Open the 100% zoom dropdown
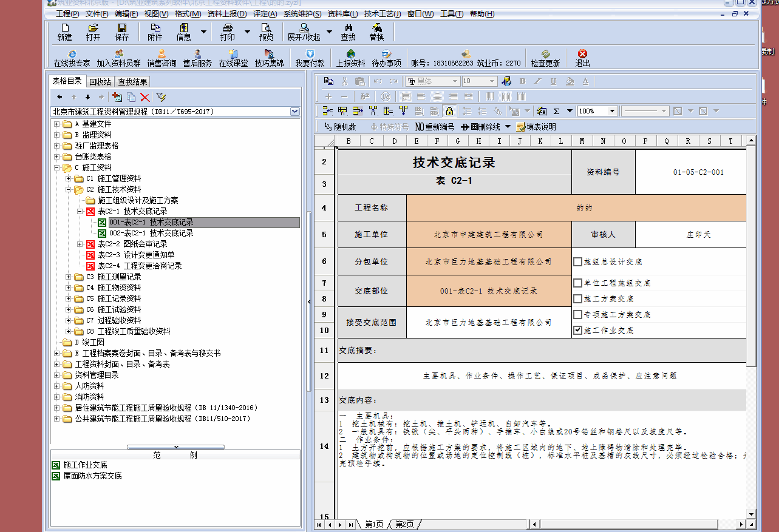This screenshot has width=779, height=532. tap(612, 111)
